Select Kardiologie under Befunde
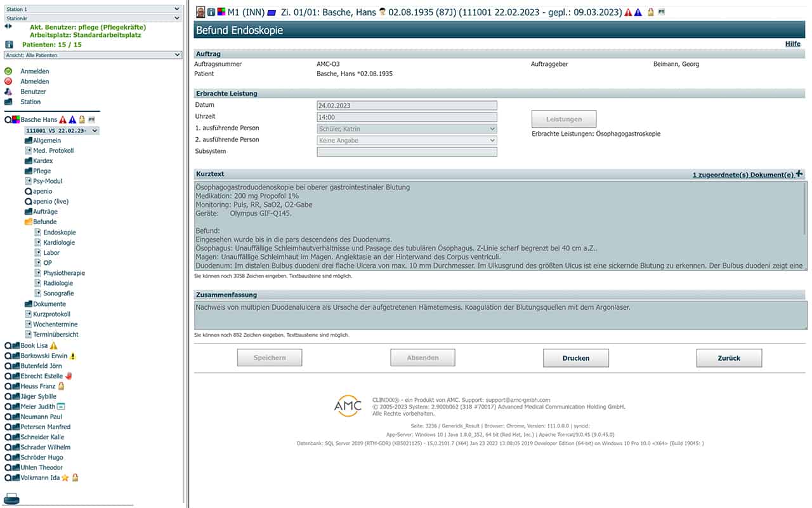 click(x=59, y=243)
